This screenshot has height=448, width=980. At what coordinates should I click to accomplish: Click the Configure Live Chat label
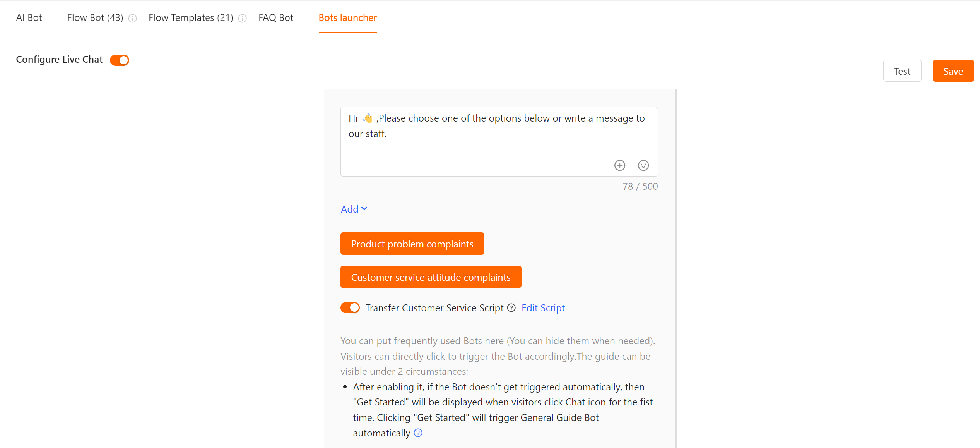59,59
